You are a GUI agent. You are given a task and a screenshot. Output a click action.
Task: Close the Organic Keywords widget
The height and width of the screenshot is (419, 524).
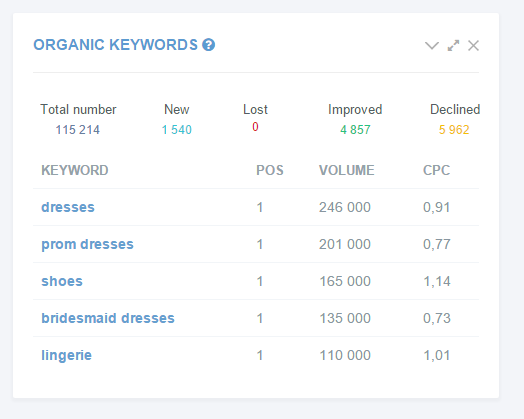point(474,45)
